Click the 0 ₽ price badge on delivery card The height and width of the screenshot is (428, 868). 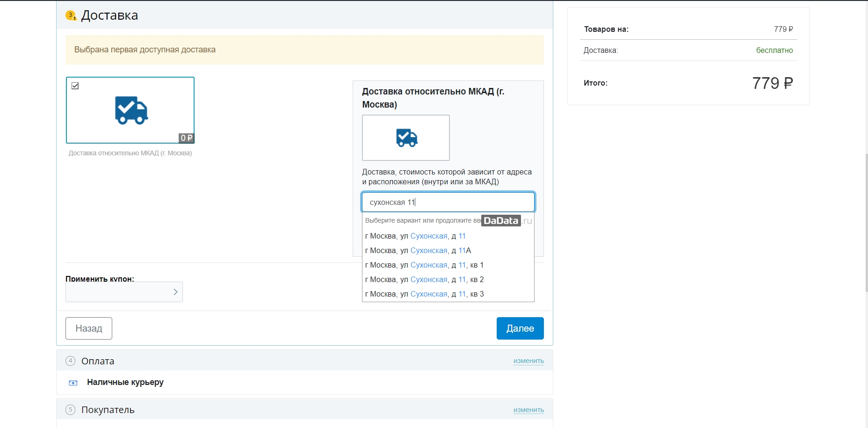click(186, 138)
